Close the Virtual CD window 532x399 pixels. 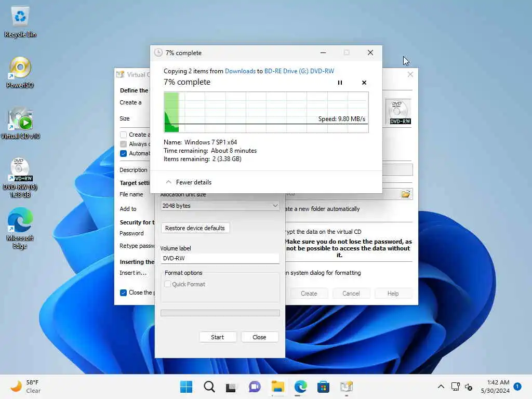point(410,74)
